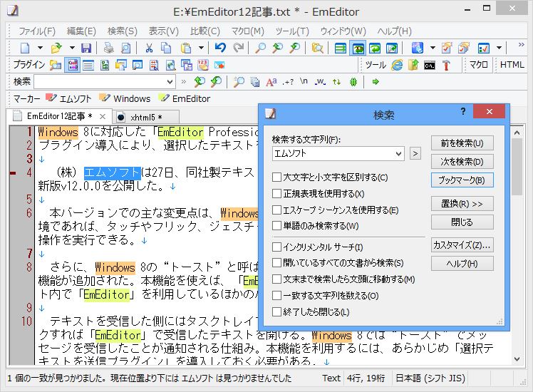Select the EmEditor yellow-green marker
The image size is (533, 392).
[185, 98]
